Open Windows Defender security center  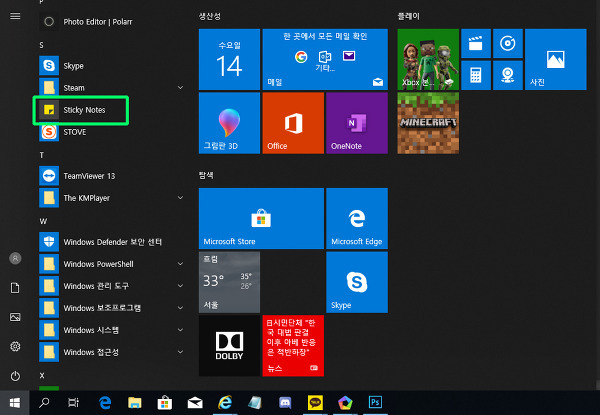tap(111, 242)
